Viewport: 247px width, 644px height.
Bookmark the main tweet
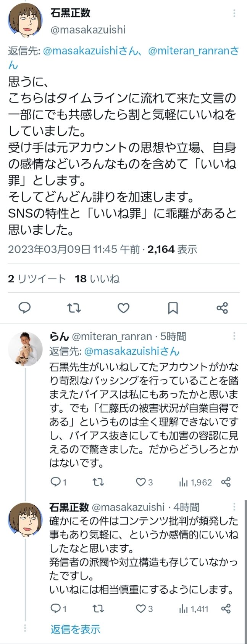coord(173,308)
